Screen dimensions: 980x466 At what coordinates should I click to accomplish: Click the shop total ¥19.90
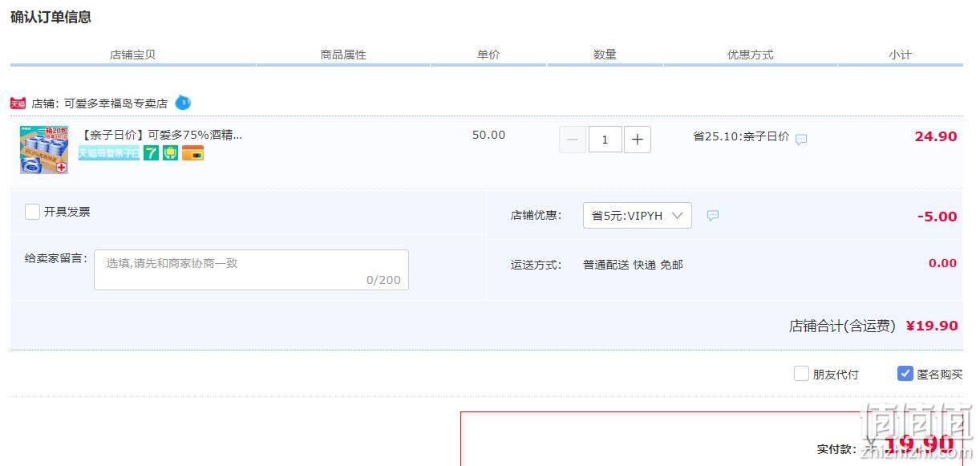[932, 326]
